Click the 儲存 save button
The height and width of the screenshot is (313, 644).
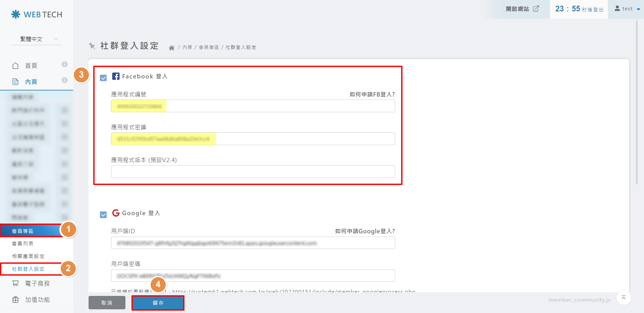tap(158, 303)
